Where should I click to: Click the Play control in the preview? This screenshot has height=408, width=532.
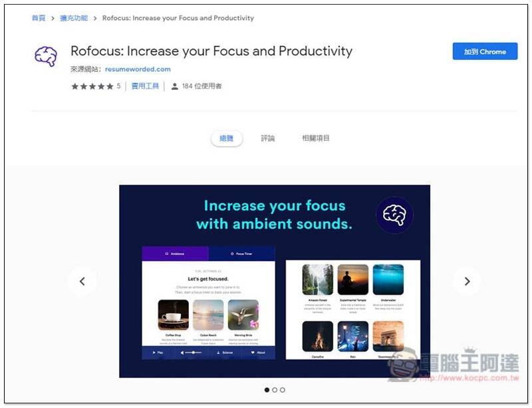[158, 353]
